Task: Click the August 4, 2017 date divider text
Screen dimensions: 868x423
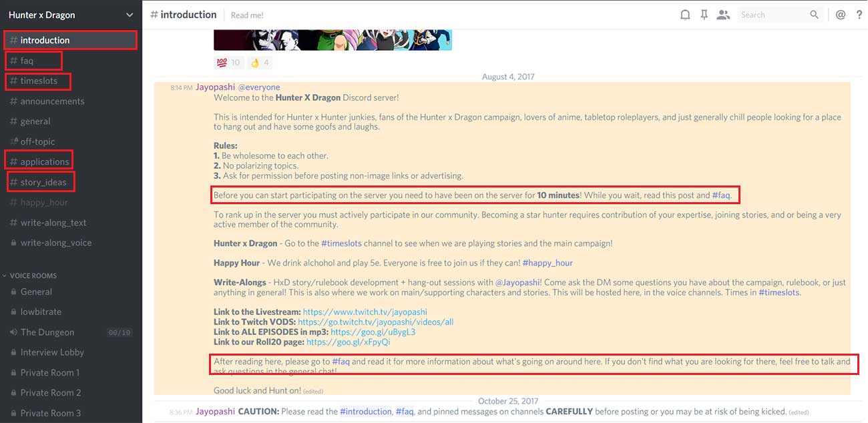Action: pyautogui.click(x=508, y=77)
